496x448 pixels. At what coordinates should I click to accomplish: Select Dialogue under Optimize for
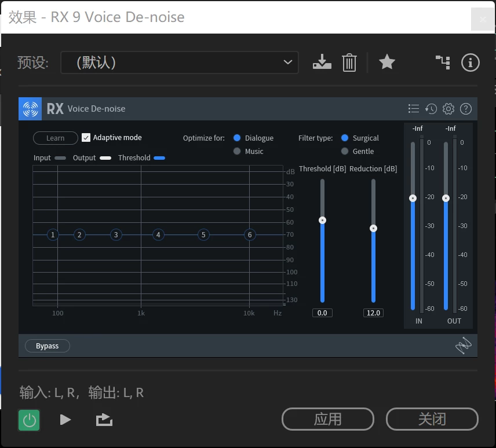[x=237, y=138]
